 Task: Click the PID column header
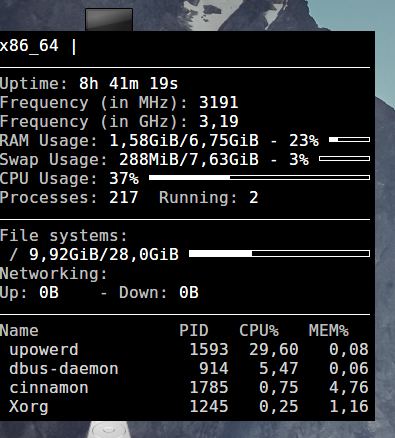[x=194, y=331]
